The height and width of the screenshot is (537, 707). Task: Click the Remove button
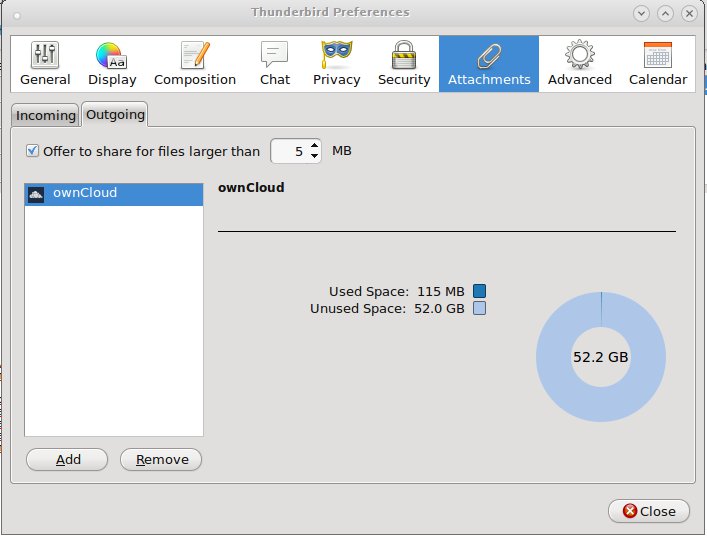click(161, 459)
